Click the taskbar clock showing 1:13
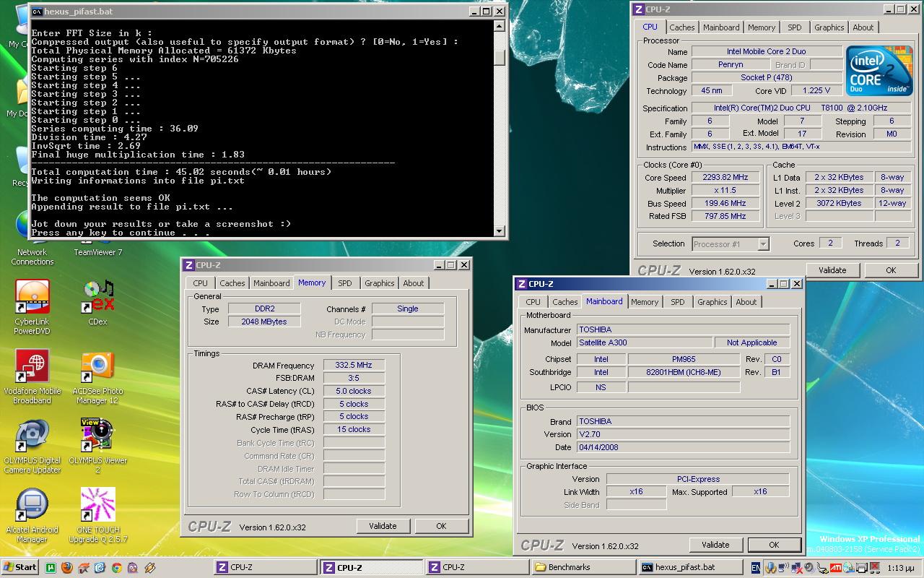Image resolution: width=924 pixels, height=578 pixels. [899, 568]
